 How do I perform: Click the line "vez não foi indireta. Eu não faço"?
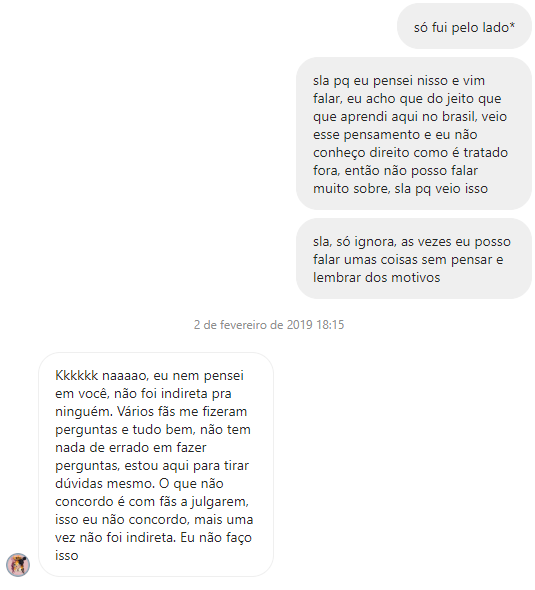tap(153, 538)
